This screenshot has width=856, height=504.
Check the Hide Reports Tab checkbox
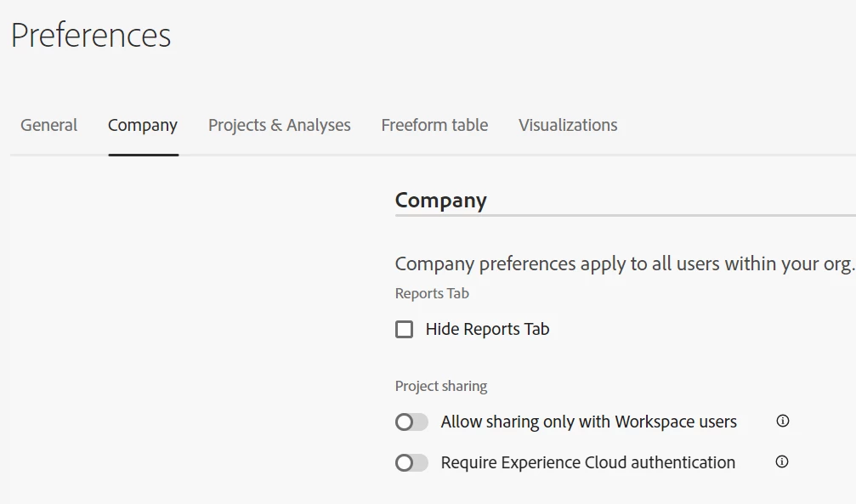(405, 329)
